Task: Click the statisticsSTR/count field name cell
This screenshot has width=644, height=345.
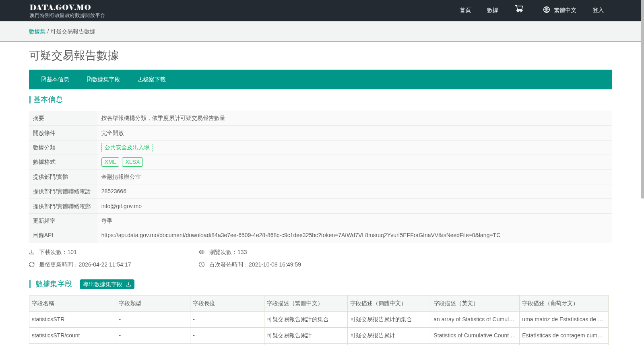Action: pyautogui.click(x=72, y=335)
